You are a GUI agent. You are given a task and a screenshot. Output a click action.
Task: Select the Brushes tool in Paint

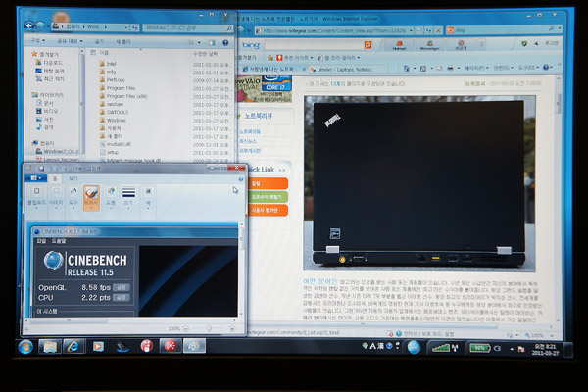pyautogui.click(x=91, y=197)
